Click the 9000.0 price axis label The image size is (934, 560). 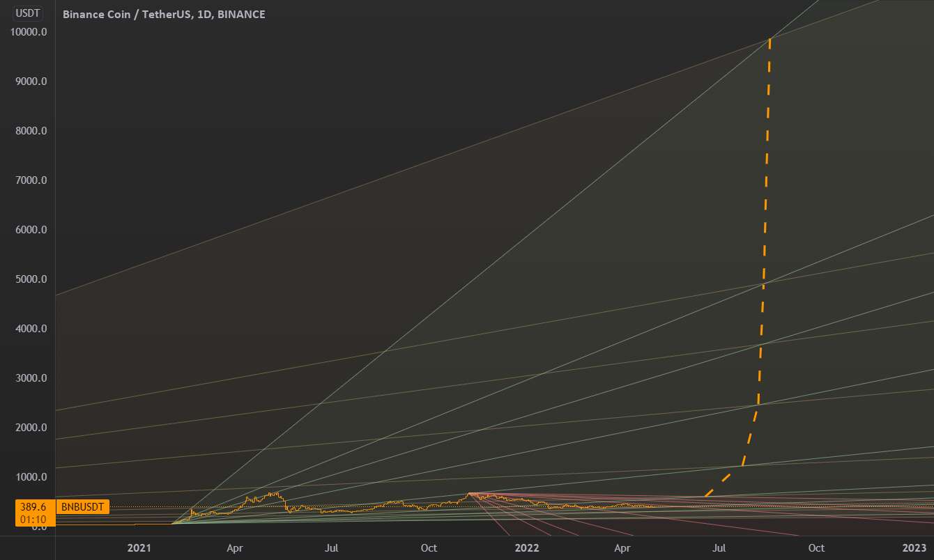[31, 81]
